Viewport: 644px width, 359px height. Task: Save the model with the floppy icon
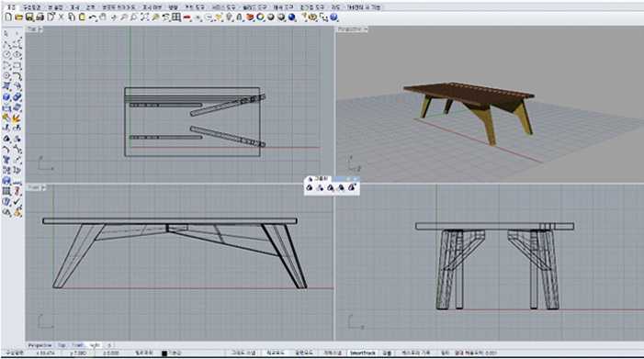pyautogui.click(x=29, y=17)
